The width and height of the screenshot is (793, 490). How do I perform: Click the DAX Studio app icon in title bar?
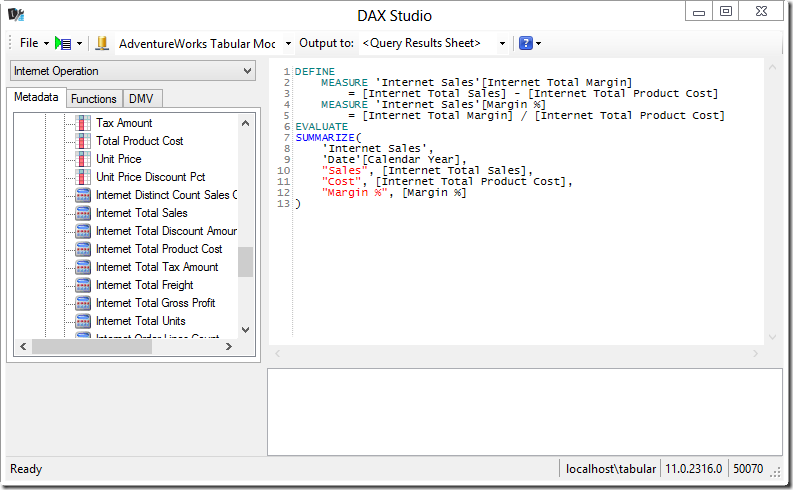[x=16, y=14]
